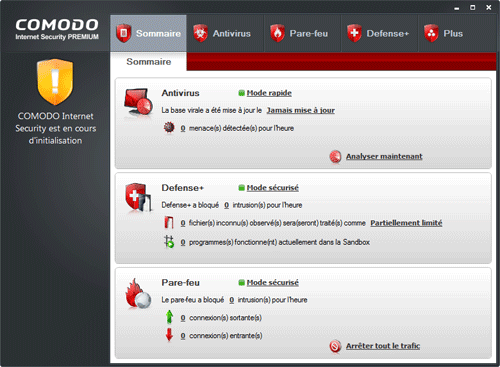Click the Sandbox programs icon
The height and width of the screenshot is (367, 500).
[x=169, y=242]
